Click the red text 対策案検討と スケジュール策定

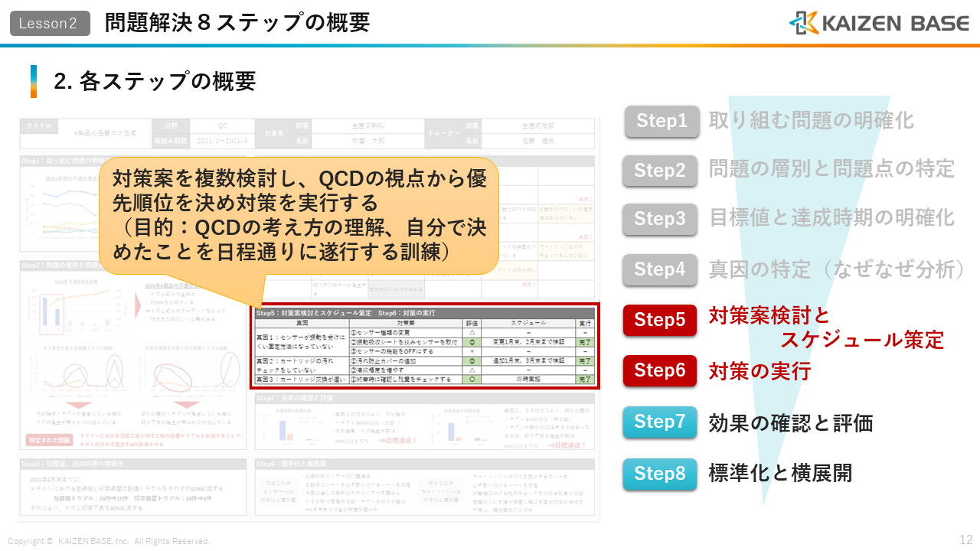826,327
